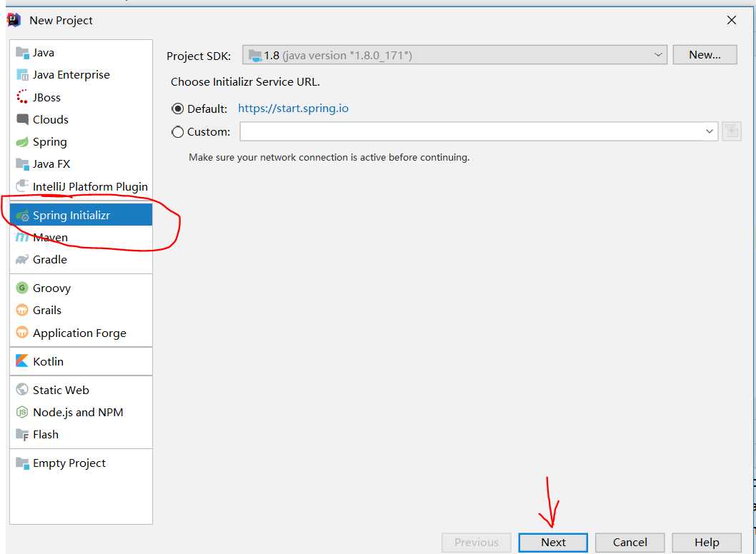The image size is (756, 554).
Task: Select Java FX list item
Action: [x=81, y=163]
